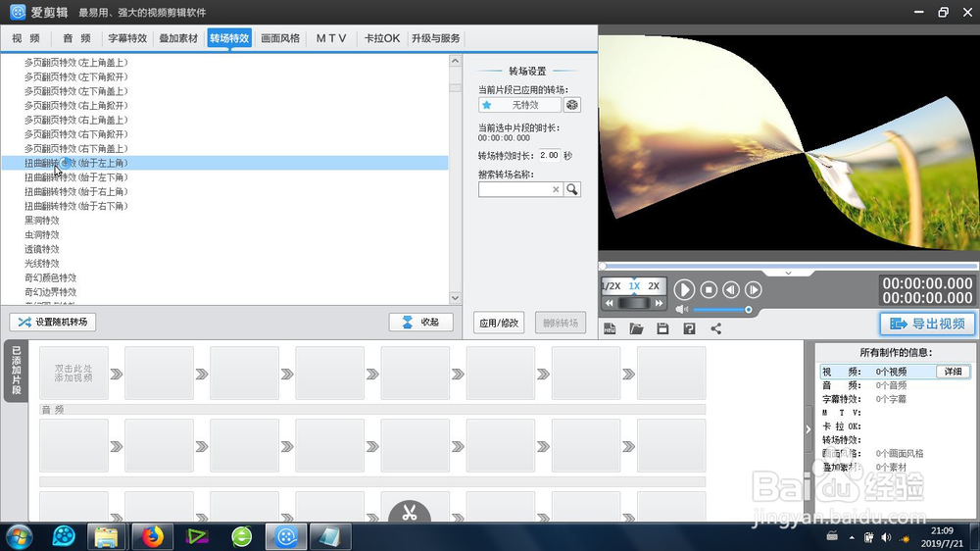Viewport: 980px width, 551px height.
Task: Click the 已添加片段 side tab
Action: click(x=17, y=371)
